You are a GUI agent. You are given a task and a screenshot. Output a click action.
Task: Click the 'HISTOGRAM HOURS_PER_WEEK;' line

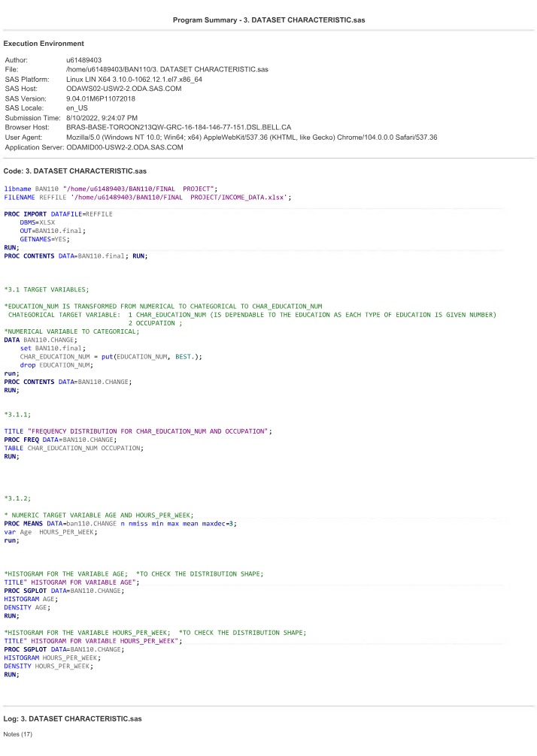[53, 658]
